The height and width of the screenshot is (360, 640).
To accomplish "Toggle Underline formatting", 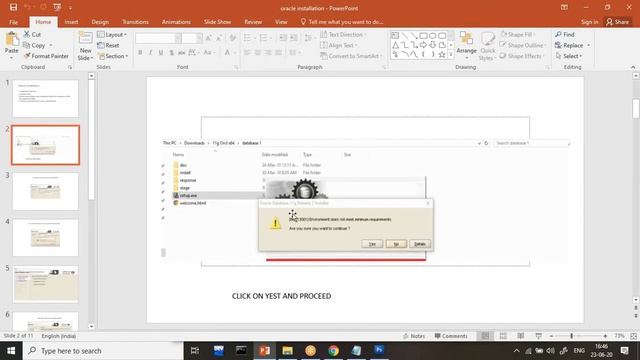I will tap(161, 53).
